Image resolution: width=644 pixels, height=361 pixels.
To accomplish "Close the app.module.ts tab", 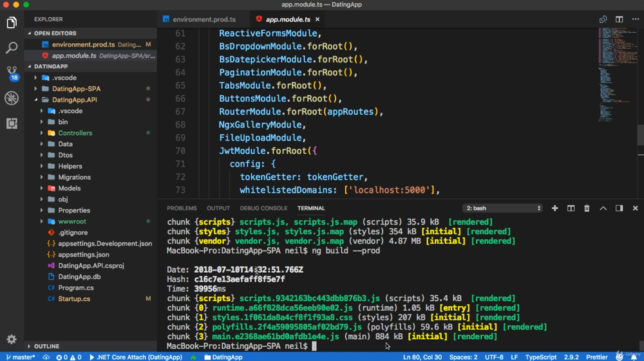I will click(317, 19).
